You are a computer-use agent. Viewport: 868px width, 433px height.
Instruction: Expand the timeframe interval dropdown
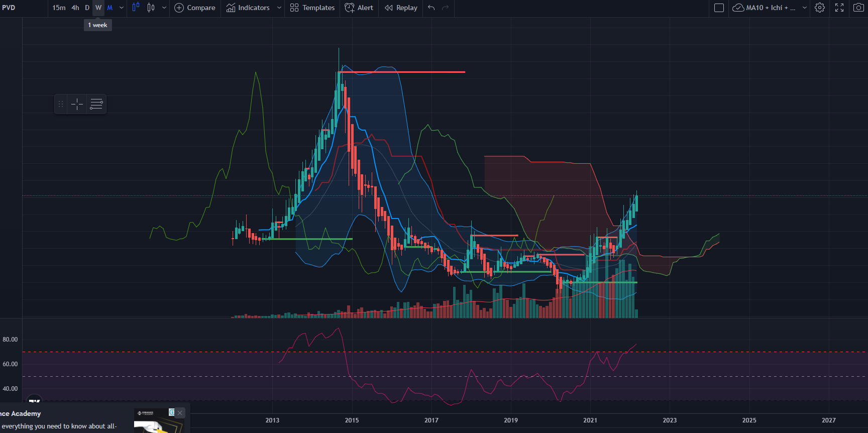[x=121, y=8]
